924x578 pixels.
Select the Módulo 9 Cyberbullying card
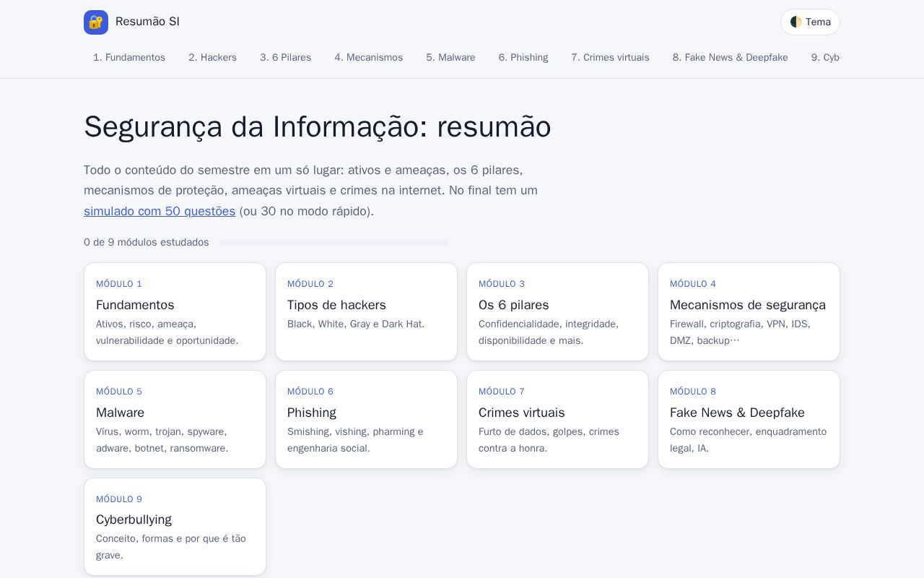[x=175, y=527]
